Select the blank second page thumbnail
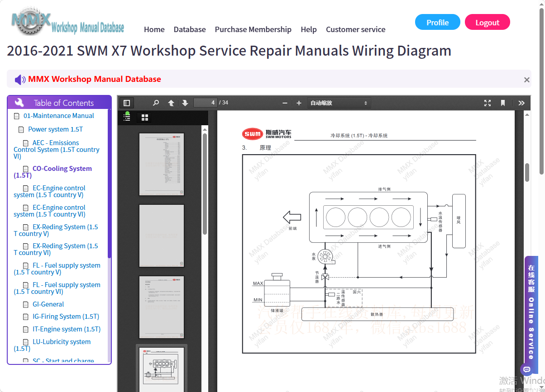This screenshot has height=392, width=545. pos(162,236)
